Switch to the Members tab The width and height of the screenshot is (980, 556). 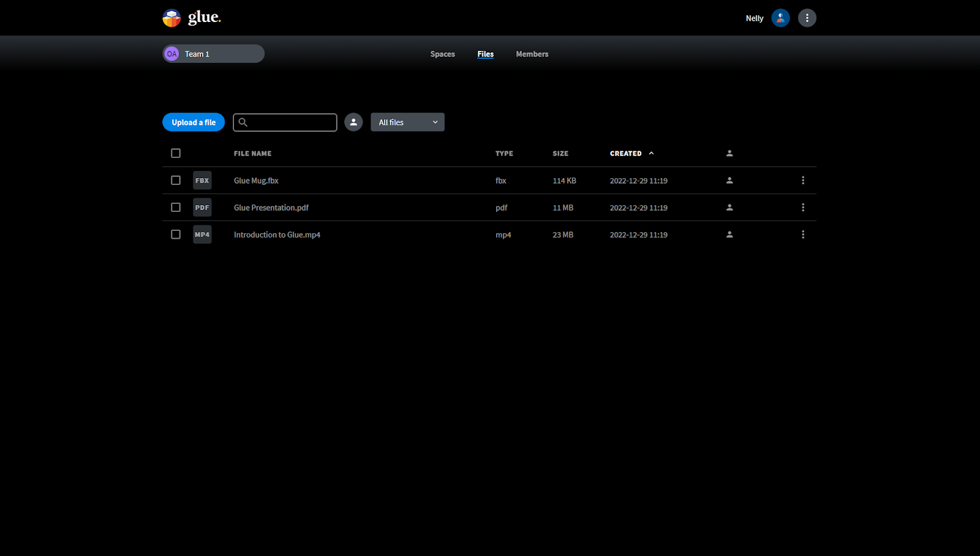532,54
